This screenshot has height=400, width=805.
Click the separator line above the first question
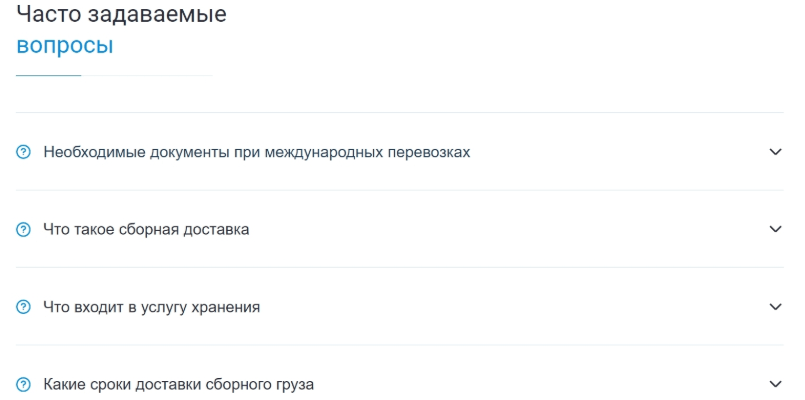point(400,113)
